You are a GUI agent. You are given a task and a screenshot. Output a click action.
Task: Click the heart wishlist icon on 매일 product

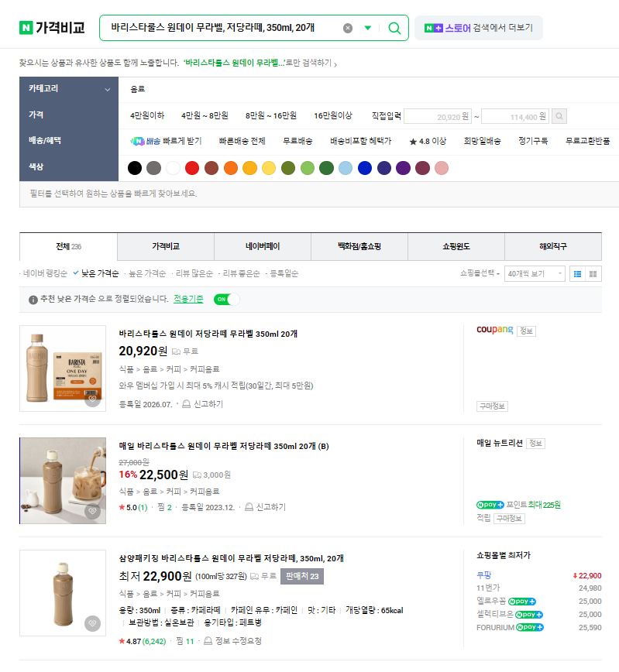point(92,511)
